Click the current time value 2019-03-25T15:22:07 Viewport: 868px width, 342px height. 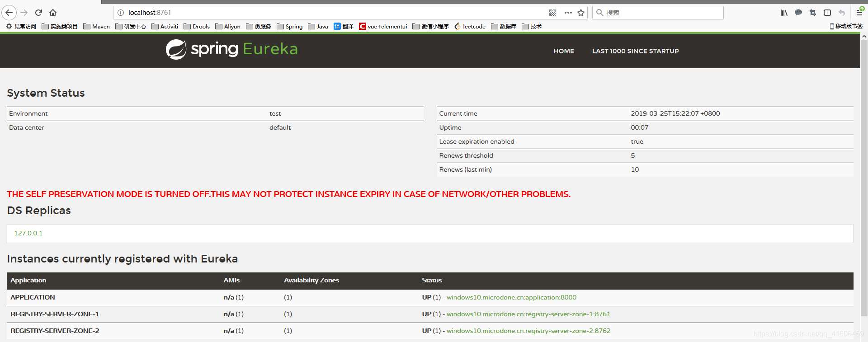point(675,113)
